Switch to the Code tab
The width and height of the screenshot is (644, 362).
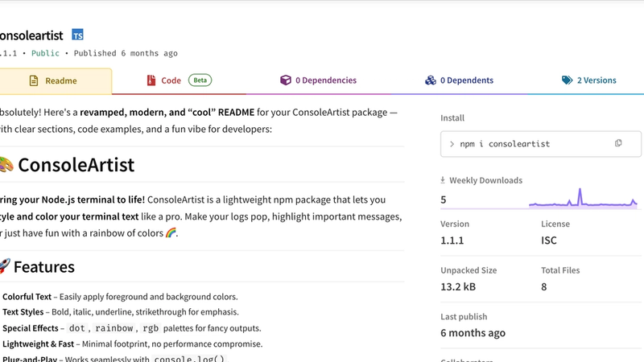click(171, 80)
